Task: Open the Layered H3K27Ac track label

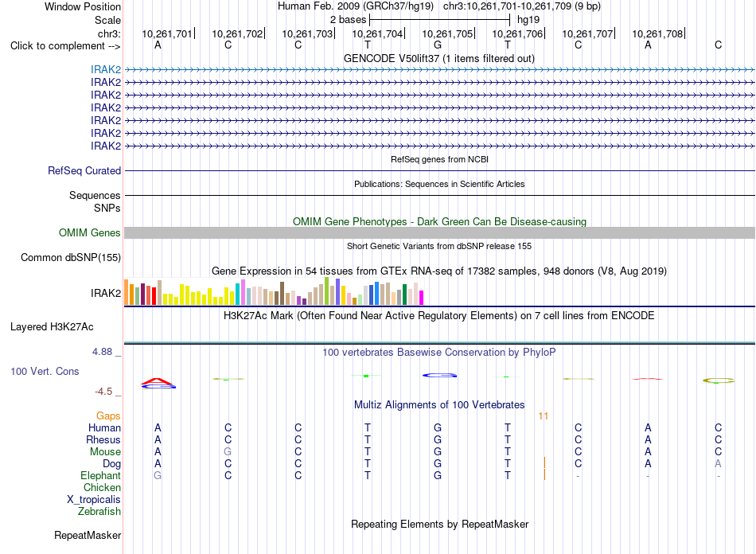Action: (x=52, y=327)
